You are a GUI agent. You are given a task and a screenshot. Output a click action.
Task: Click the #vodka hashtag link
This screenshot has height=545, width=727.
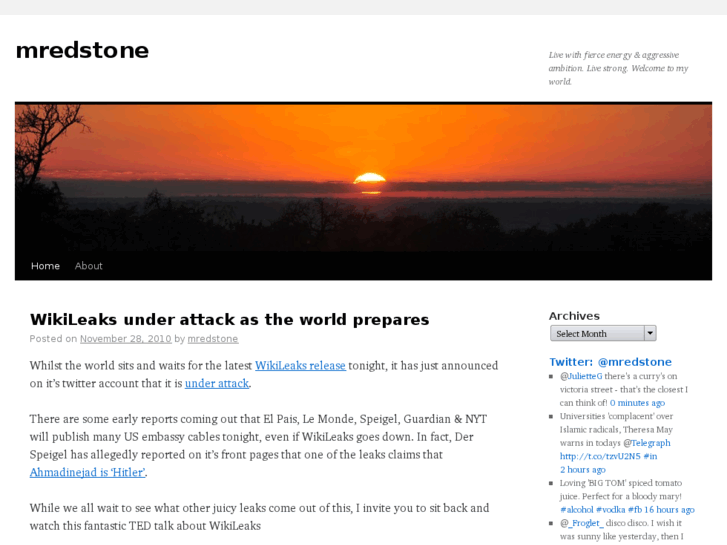coord(611,510)
